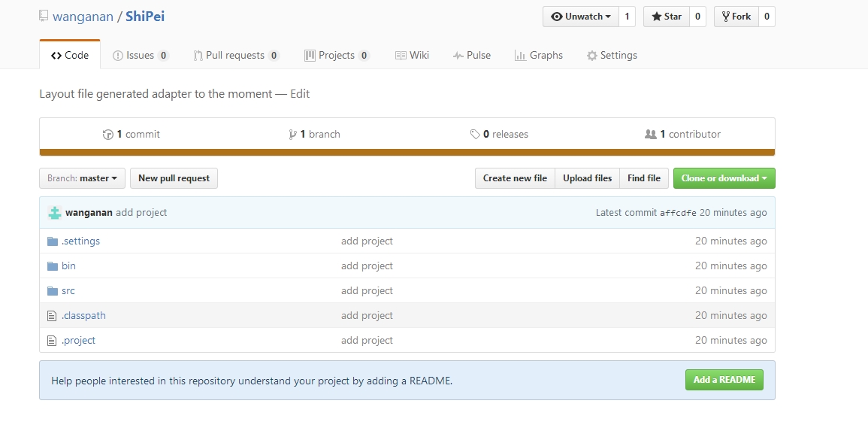The width and height of the screenshot is (868, 437).
Task: Click the people icon next to 1 contributor
Action: (651, 134)
